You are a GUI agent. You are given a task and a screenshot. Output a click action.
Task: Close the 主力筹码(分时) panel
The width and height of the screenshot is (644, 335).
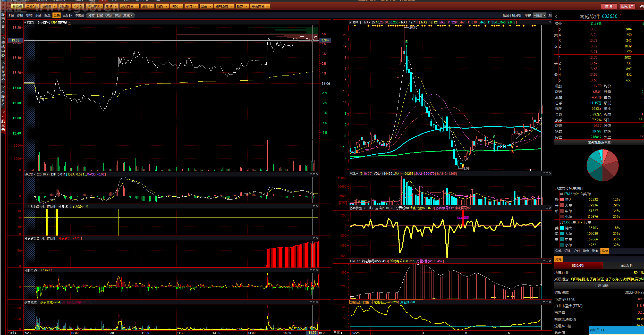tap(317, 206)
